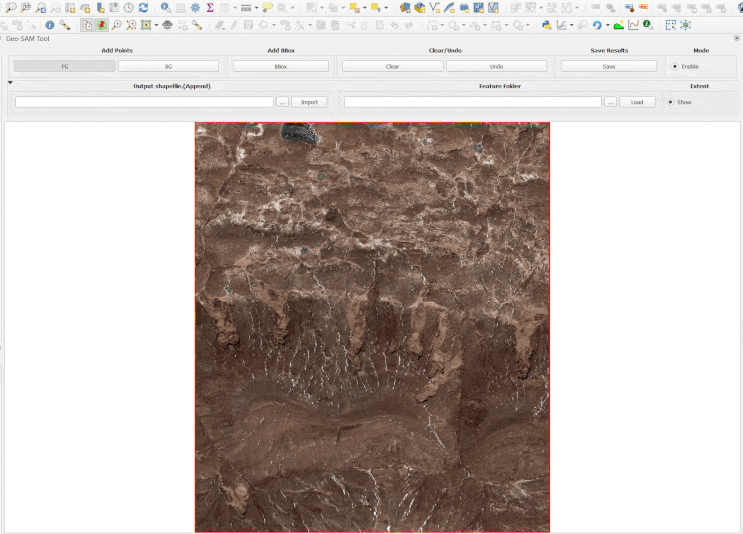Show the Spatial Bookmarks panel icon
This screenshot has height=534, width=743.
click(x=114, y=8)
